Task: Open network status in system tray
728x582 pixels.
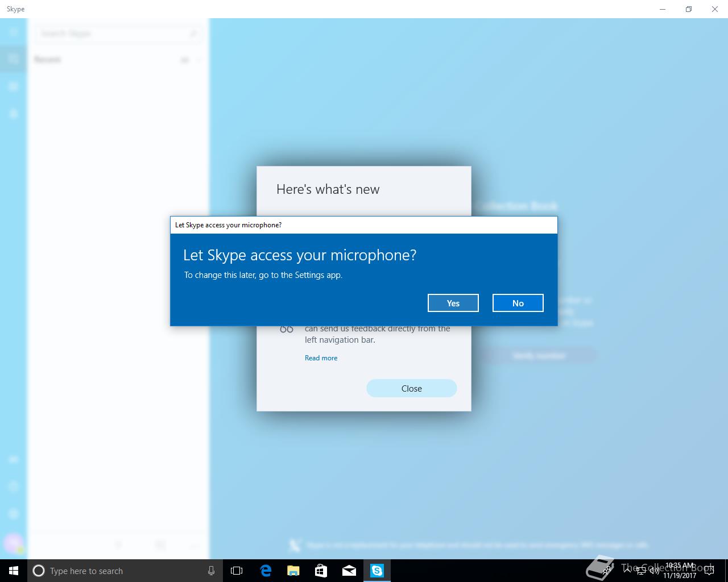Action: [x=641, y=571]
